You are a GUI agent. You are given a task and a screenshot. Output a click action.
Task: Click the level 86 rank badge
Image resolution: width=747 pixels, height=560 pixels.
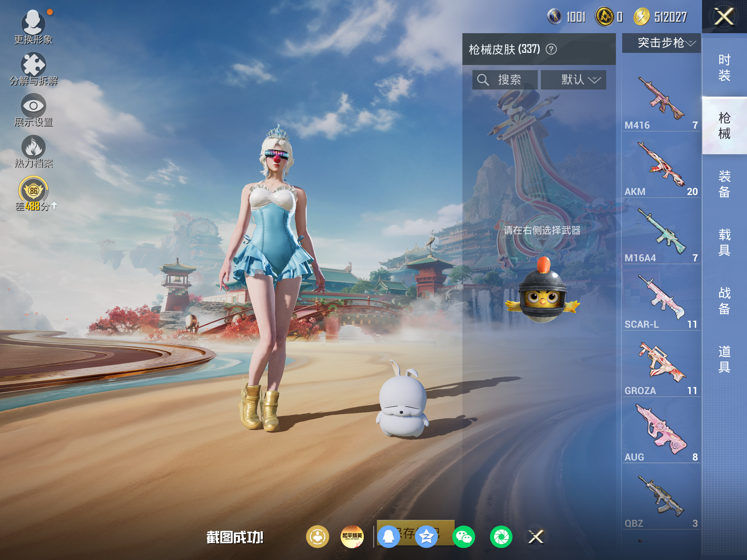click(x=34, y=190)
